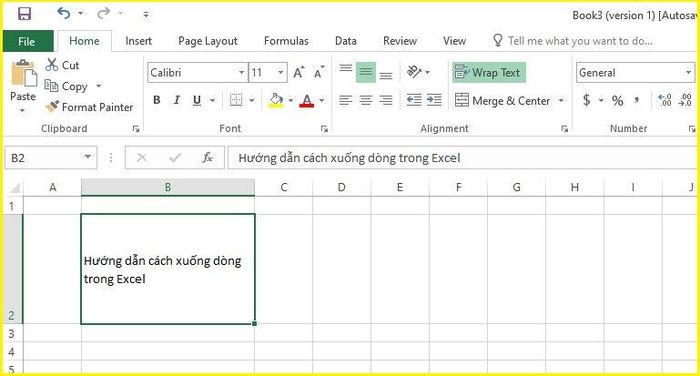Click the Insert Function fx icon

207,158
